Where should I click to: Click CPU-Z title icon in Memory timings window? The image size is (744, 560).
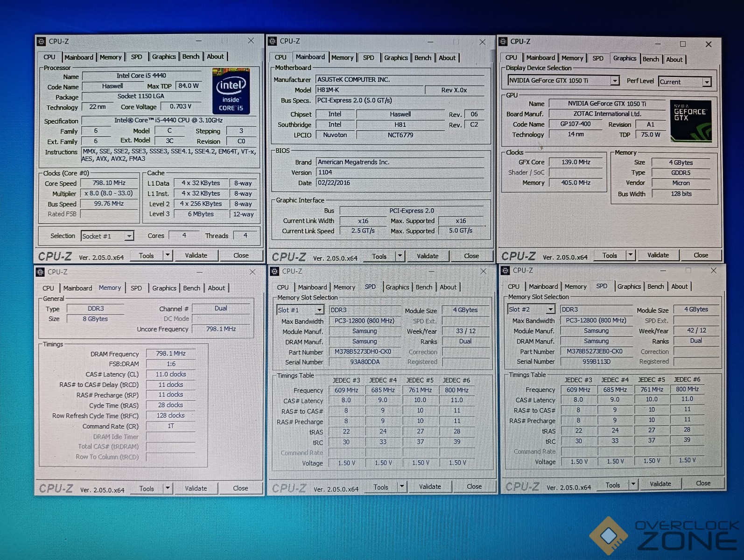40,272
